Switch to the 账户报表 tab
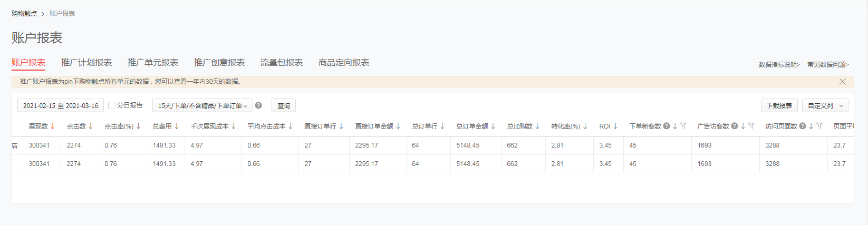The height and width of the screenshot is (225, 868). 28,63
